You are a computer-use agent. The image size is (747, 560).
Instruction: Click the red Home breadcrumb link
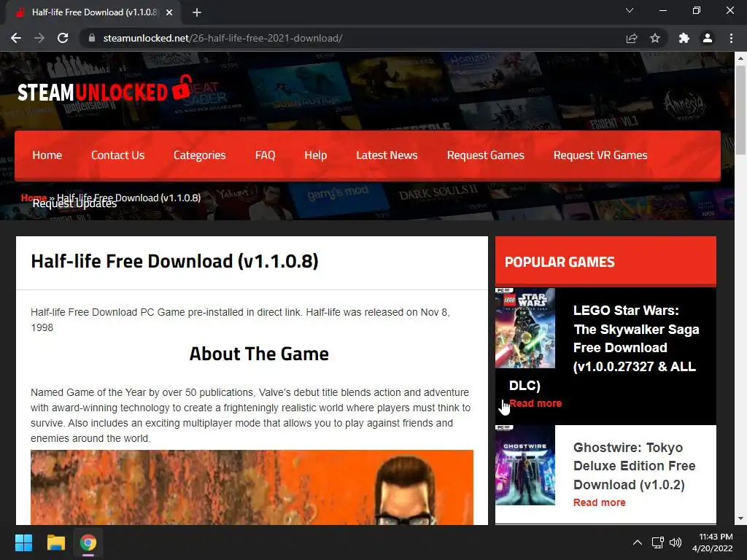point(34,197)
